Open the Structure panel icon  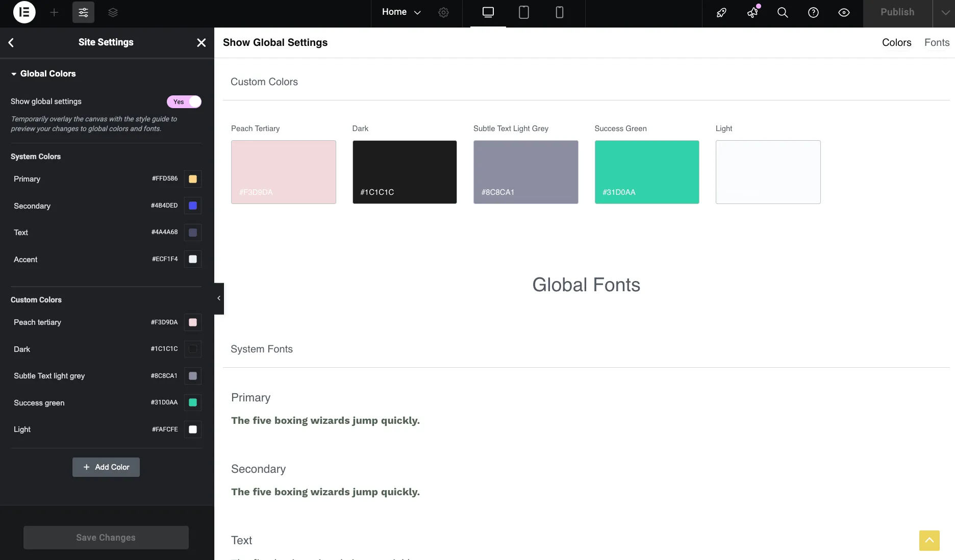pos(113,12)
